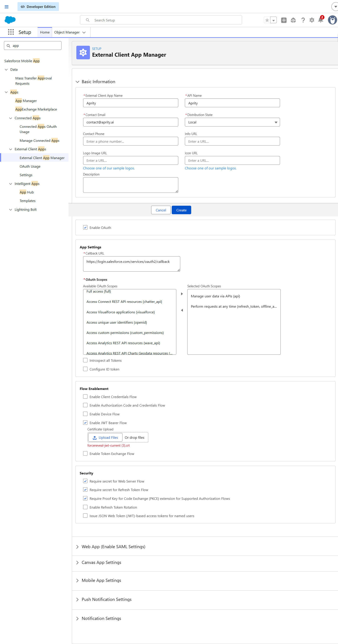Uncheck Enable OAuth checkbox
This screenshot has width=338, height=644.
point(85,228)
